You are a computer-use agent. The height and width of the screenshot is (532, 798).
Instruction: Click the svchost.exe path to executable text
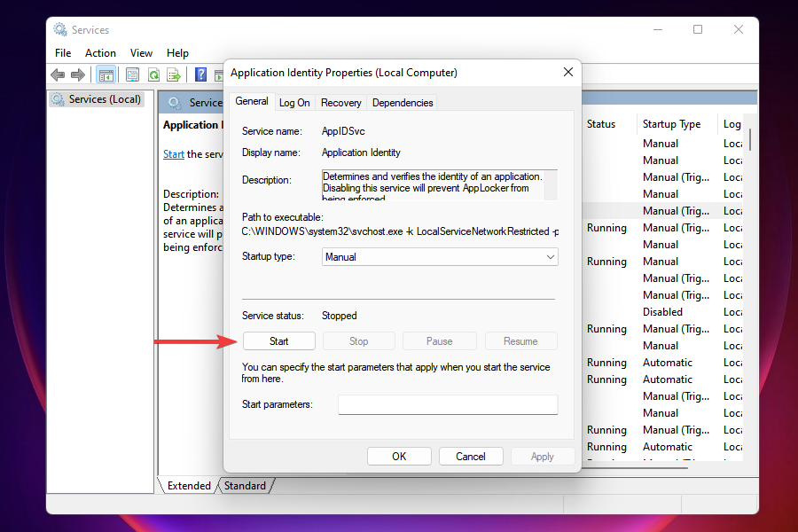(400, 231)
